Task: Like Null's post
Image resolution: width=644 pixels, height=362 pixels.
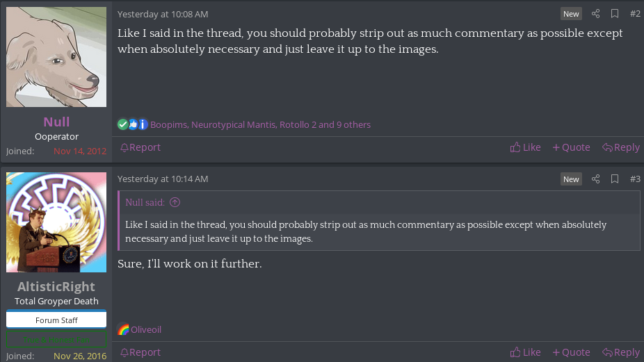Action: (525, 147)
